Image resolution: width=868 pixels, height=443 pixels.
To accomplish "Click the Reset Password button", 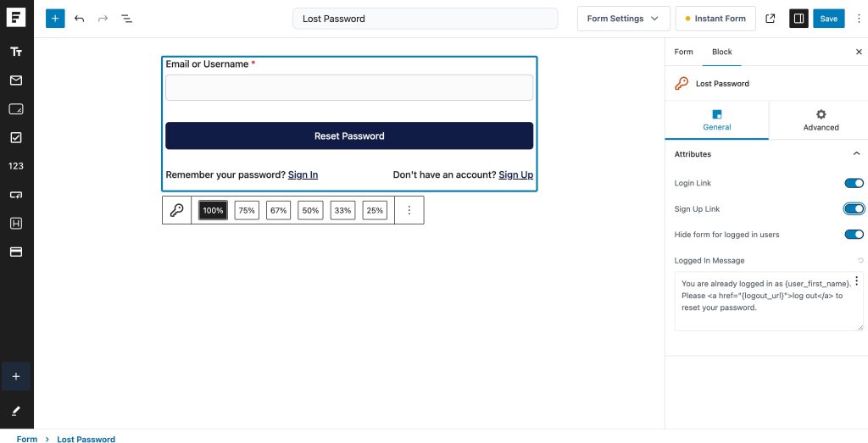I will pyautogui.click(x=349, y=136).
